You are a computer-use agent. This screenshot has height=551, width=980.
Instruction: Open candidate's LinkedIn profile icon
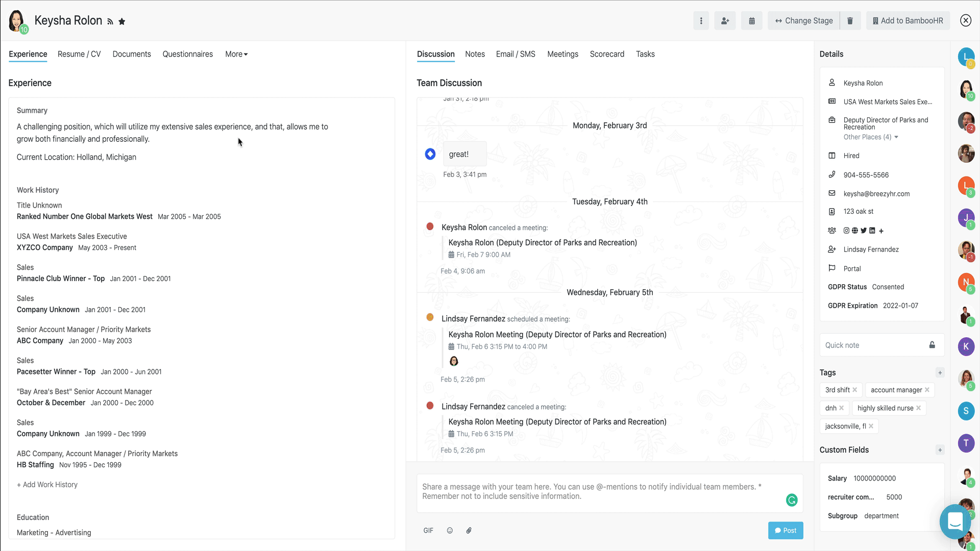[872, 231]
